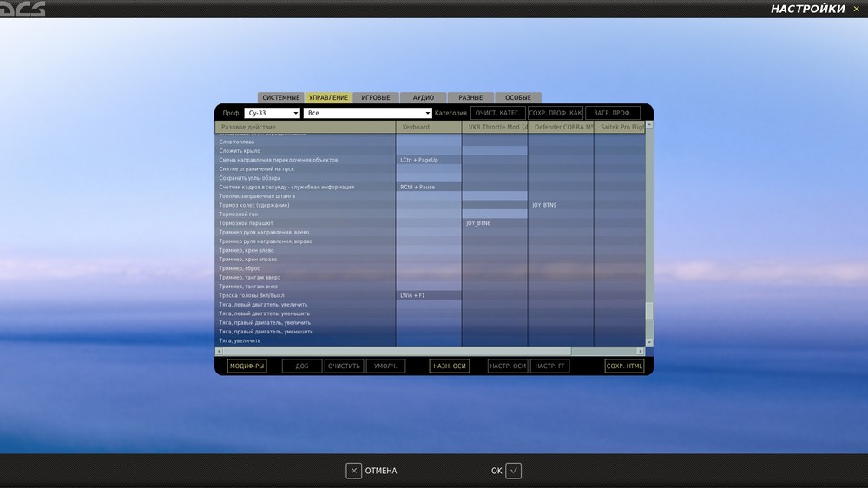This screenshot has width=868, height=488.
Task: Click the УМОЛЧ. default button
Action: (x=386, y=366)
